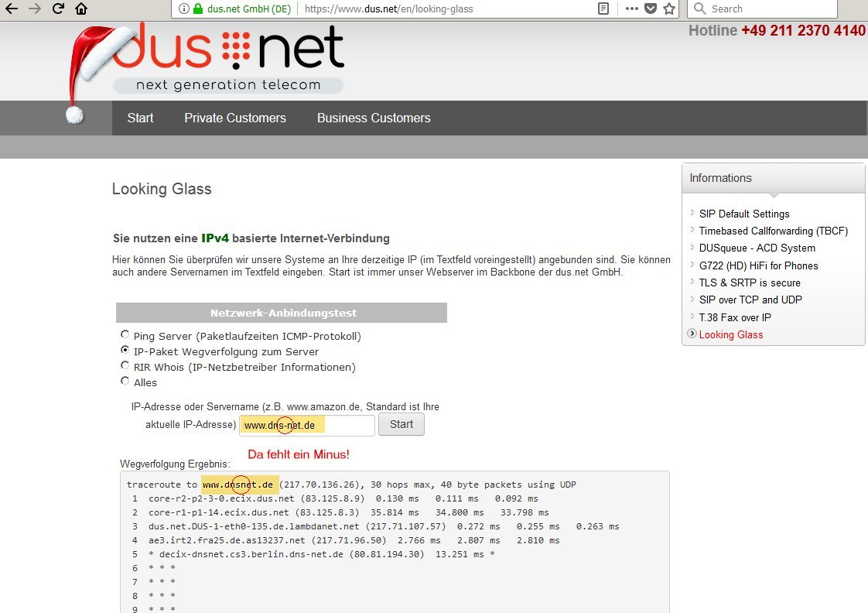868x613 pixels.
Task: Toggle reader view icon in address bar
Action: 603,9
